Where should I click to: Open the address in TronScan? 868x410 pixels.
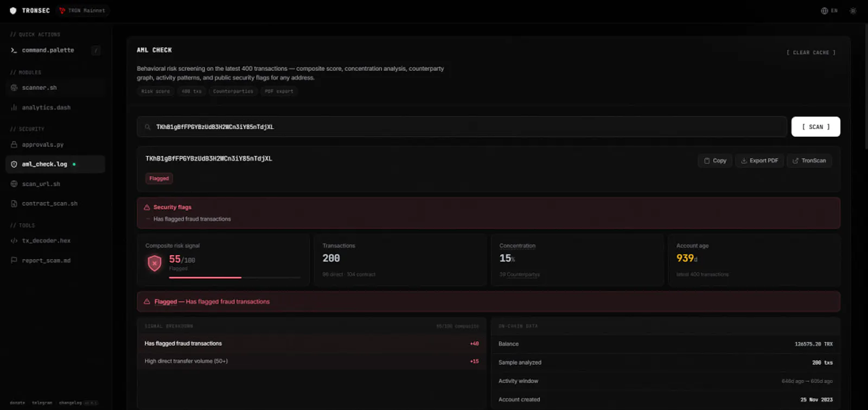point(809,161)
